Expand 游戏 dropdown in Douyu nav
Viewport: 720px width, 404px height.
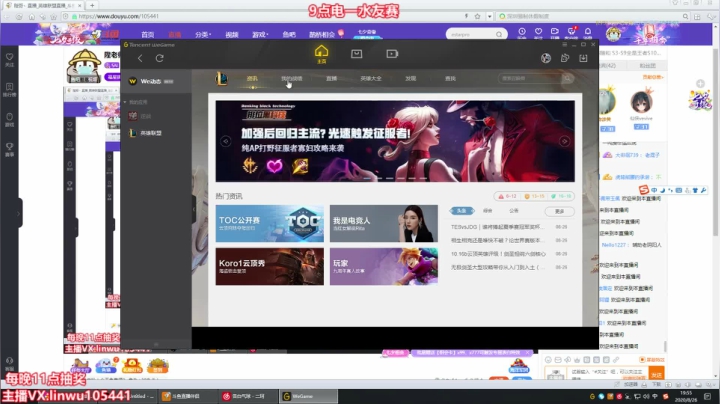(x=260, y=34)
